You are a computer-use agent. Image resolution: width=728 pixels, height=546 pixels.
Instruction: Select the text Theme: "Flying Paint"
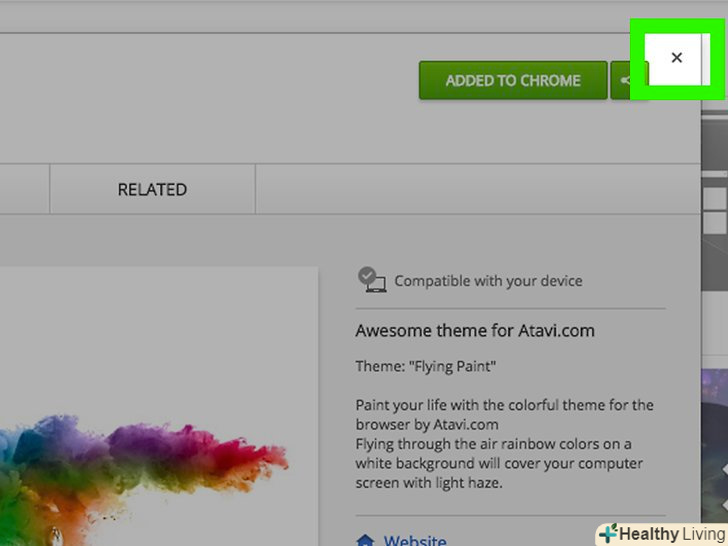[x=426, y=366]
